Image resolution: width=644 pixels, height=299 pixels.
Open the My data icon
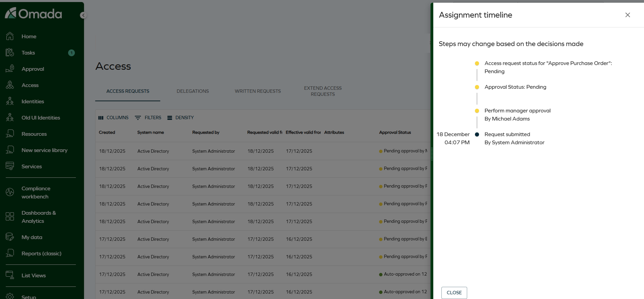(x=10, y=237)
